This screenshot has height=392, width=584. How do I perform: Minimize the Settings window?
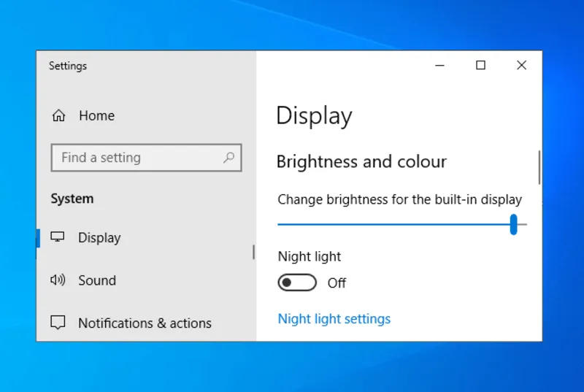tap(440, 66)
